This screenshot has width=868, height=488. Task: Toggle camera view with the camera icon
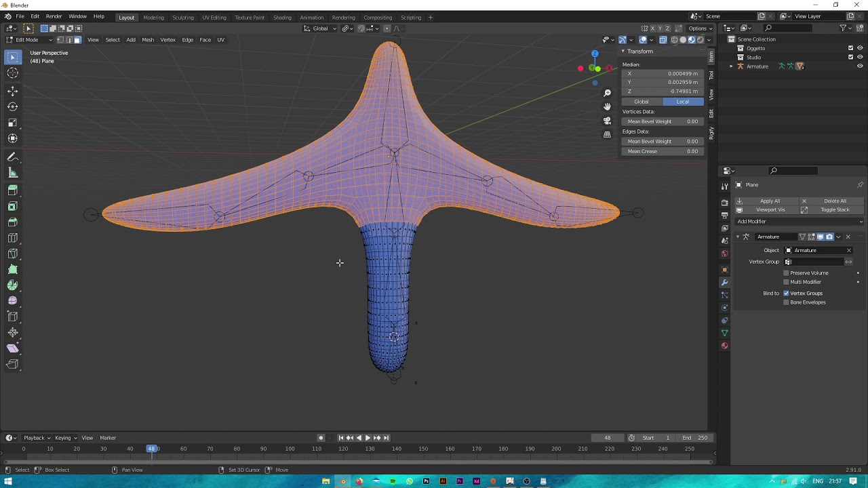(x=607, y=121)
